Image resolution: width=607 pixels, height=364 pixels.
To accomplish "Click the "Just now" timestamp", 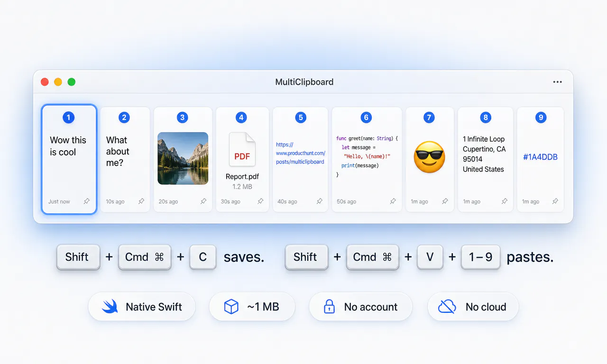I will [x=59, y=201].
